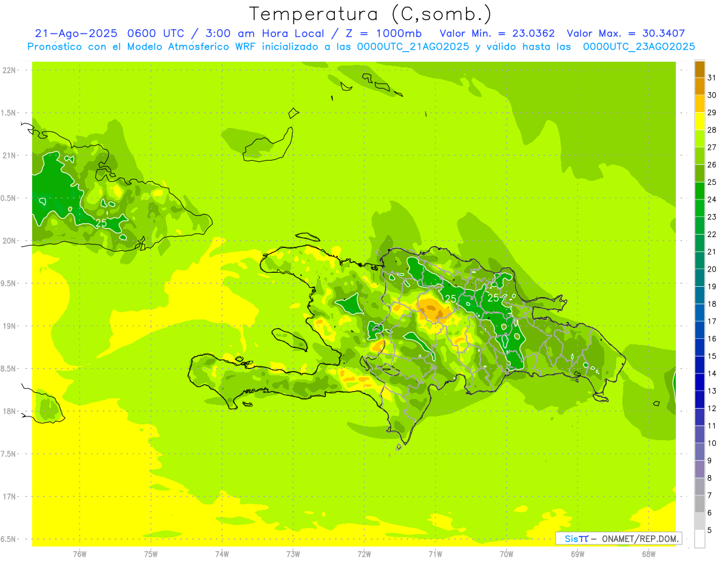The height and width of the screenshot is (562, 728).
Task: Select "Valor Max. = 30.3407" value
Action: point(625,33)
